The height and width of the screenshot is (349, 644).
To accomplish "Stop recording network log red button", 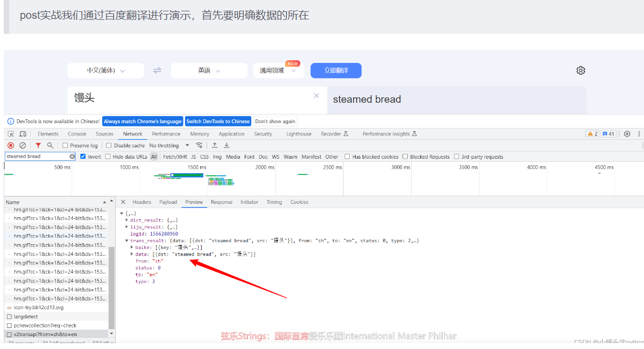I will click(x=11, y=145).
